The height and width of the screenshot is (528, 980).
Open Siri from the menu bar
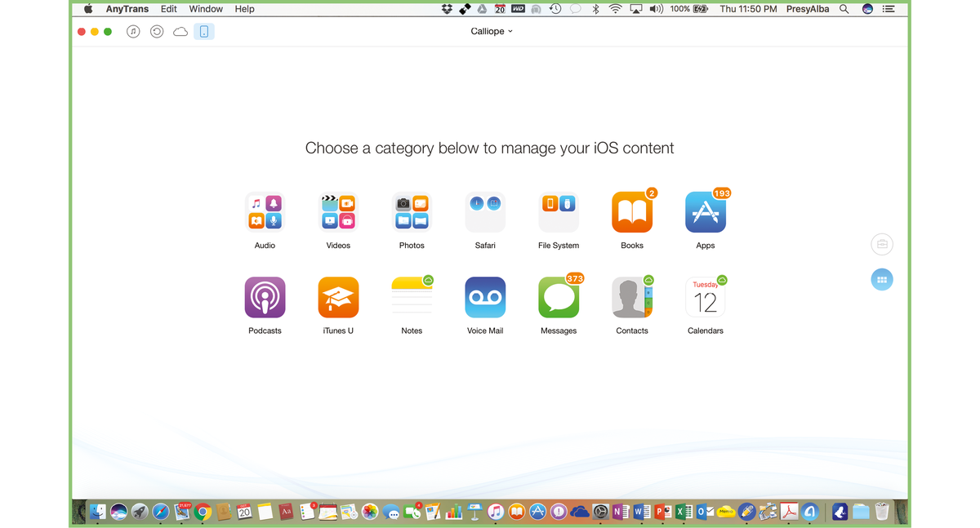pos(867,9)
